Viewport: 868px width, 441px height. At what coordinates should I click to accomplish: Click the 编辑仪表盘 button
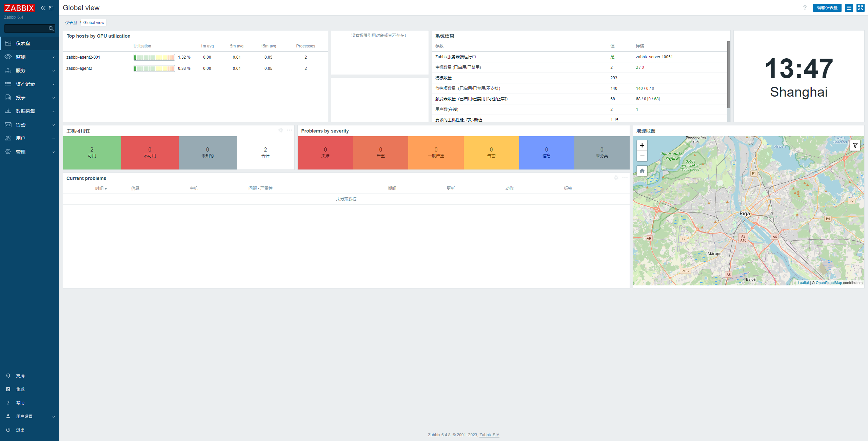[827, 8]
